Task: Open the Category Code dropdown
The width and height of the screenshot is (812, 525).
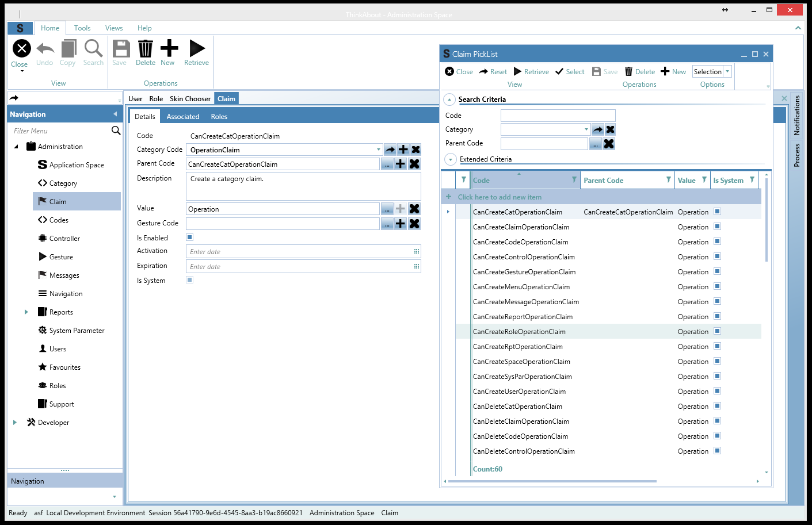Action: click(378, 150)
